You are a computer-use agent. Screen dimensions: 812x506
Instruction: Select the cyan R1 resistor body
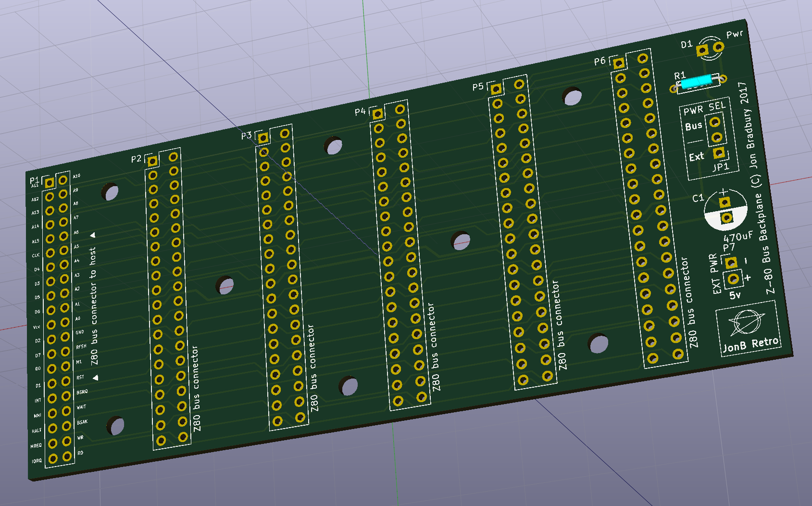coord(696,81)
